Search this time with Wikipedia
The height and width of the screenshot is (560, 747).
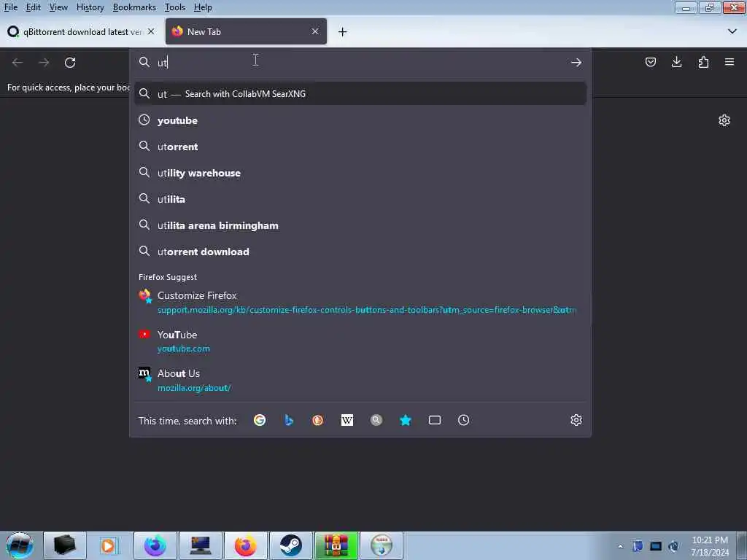tap(347, 420)
